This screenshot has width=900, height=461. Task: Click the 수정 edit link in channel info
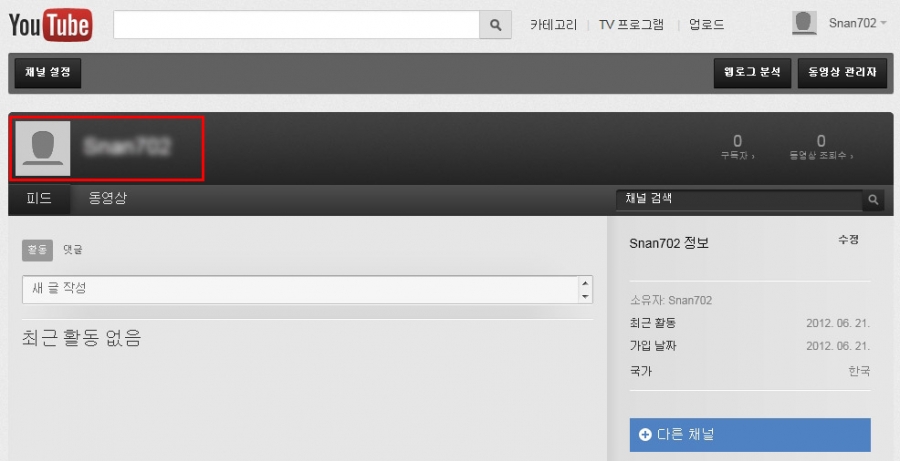click(848, 240)
